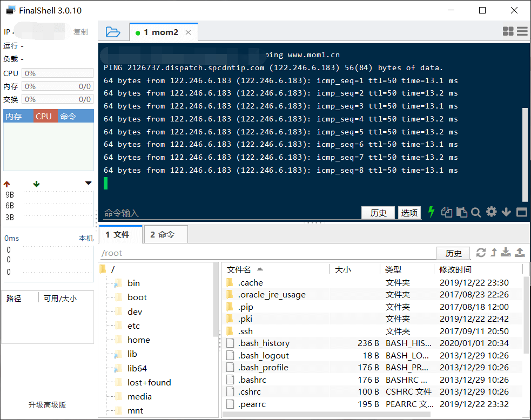Image resolution: width=531 pixels, height=420 pixels.
Task: Click the file upload icon
Action: (520, 253)
